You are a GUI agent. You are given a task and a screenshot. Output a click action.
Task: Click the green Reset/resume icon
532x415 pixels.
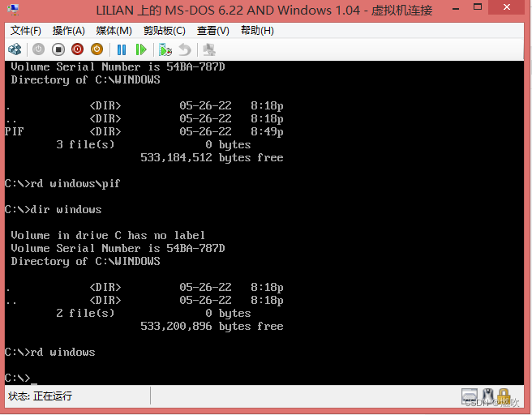click(x=141, y=49)
